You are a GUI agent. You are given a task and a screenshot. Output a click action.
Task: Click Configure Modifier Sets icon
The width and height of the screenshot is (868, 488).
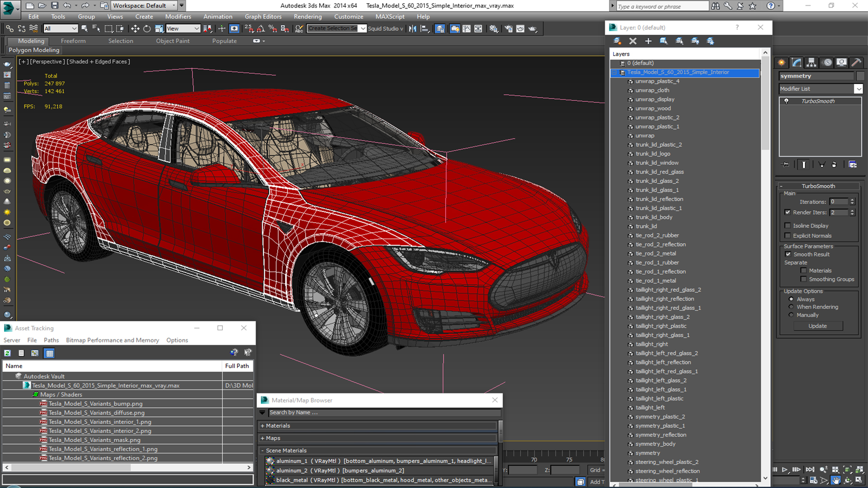pyautogui.click(x=853, y=164)
